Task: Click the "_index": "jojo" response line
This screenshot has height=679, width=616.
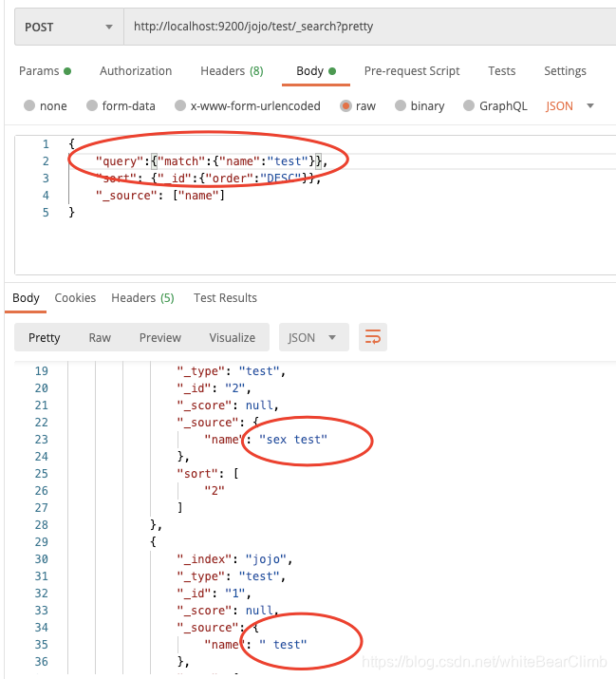Action: [x=234, y=558]
